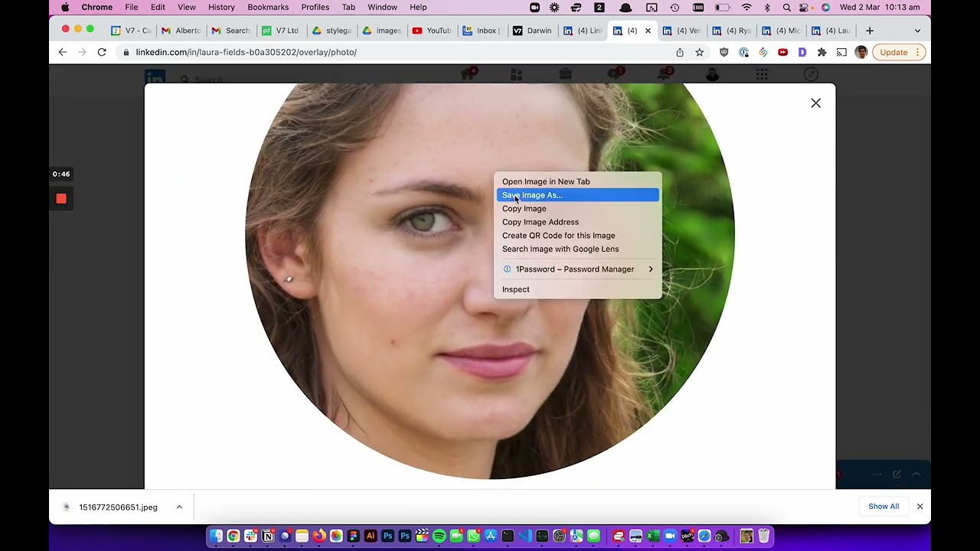The width and height of the screenshot is (980, 551).
Task: Select the LinkedIn Jobs briefcase icon
Action: pos(565,73)
